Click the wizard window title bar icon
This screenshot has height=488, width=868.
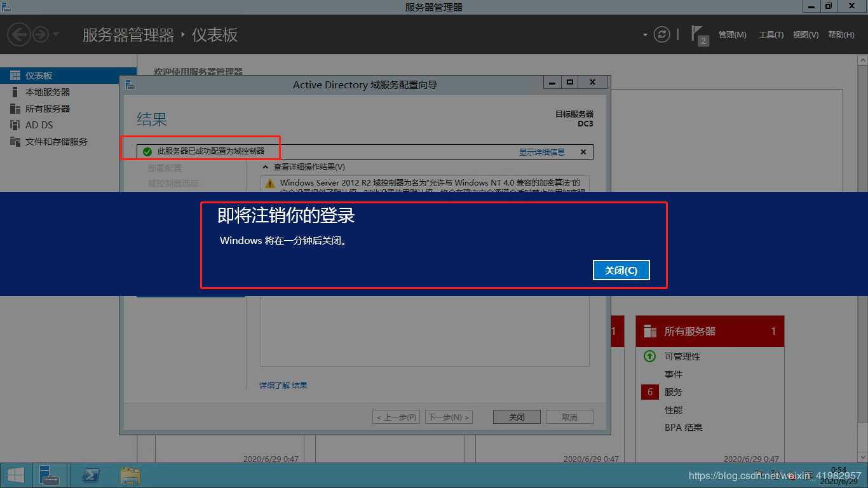point(130,85)
